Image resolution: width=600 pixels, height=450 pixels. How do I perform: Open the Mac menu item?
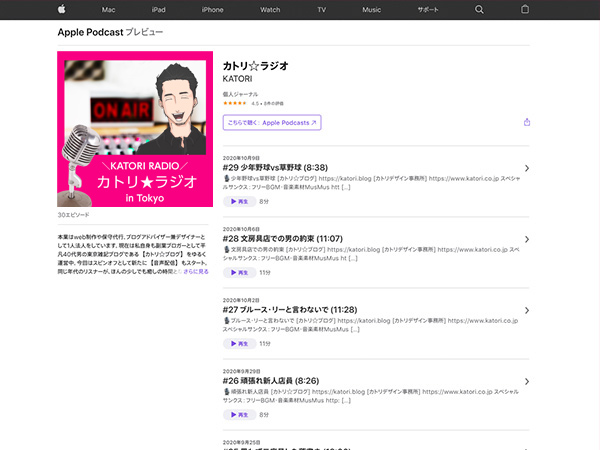[x=108, y=9]
